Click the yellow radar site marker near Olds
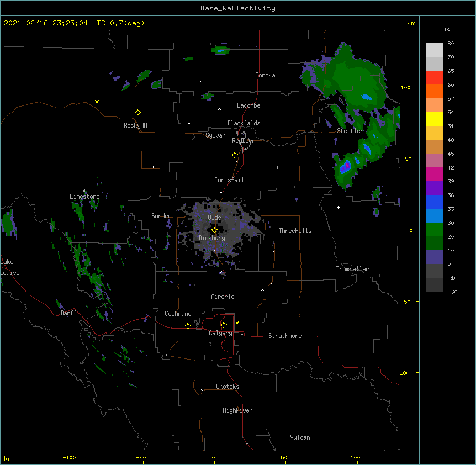This screenshot has width=476, height=465. [214, 230]
